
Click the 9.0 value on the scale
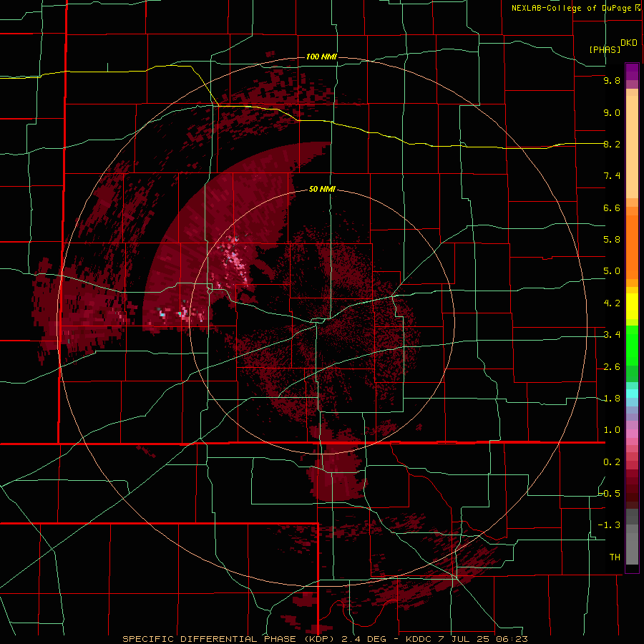[x=612, y=113]
